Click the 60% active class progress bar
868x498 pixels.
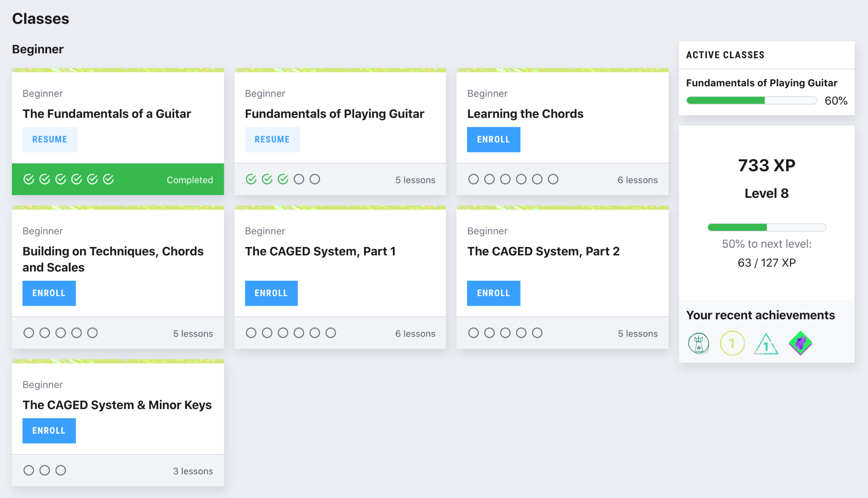point(751,100)
